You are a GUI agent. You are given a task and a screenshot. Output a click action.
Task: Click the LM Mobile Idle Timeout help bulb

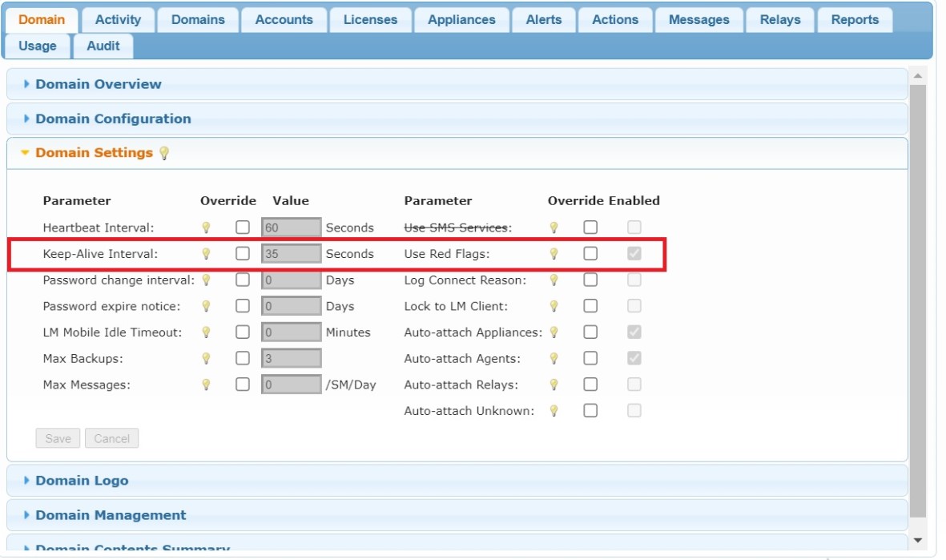coord(207,332)
